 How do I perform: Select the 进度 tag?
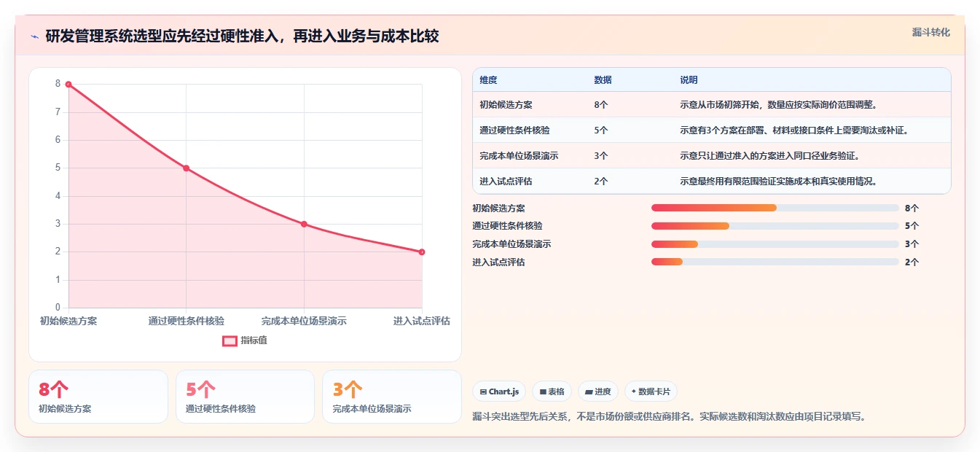click(x=598, y=391)
